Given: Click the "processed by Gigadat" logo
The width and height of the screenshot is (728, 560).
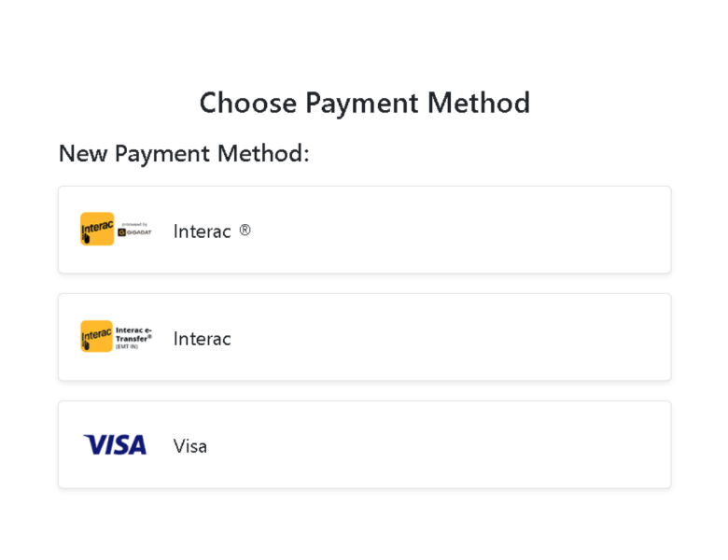Looking at the screenshot, I should (x=134, y=230).
